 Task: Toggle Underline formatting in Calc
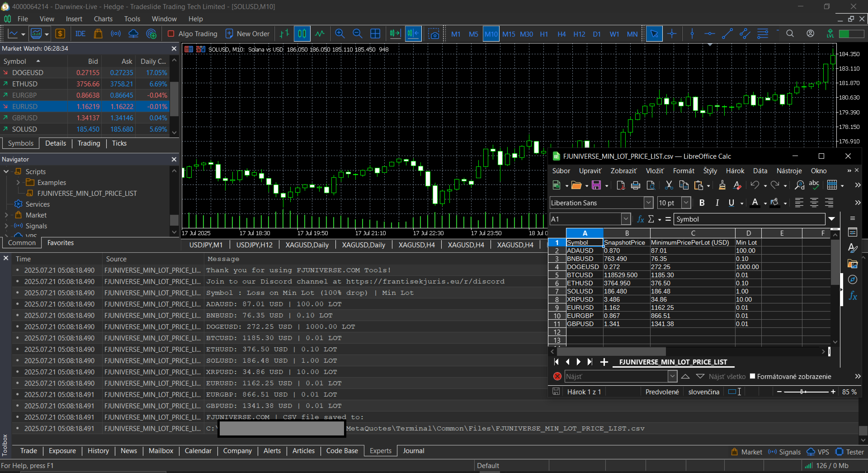coord(731,203)
